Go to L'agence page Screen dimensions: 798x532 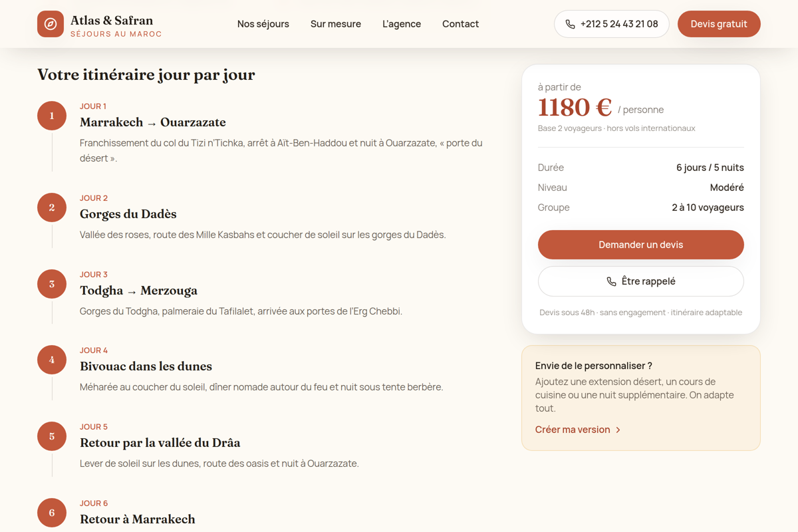pyautogui.click(x=402, y=24)
